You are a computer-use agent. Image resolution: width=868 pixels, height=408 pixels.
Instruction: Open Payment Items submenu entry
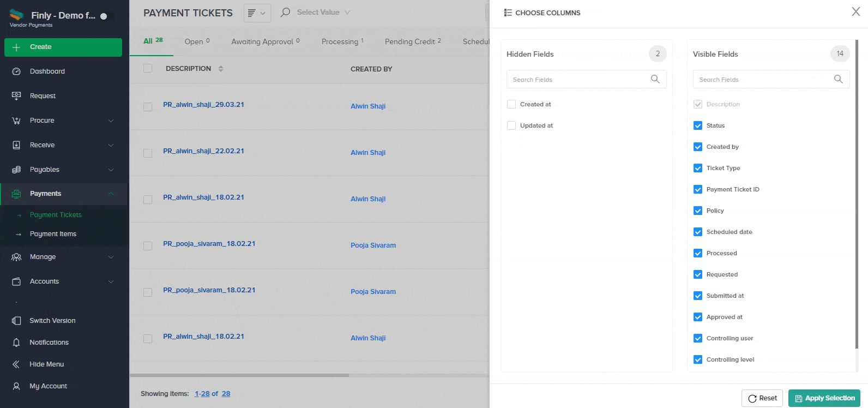[53, 234]
